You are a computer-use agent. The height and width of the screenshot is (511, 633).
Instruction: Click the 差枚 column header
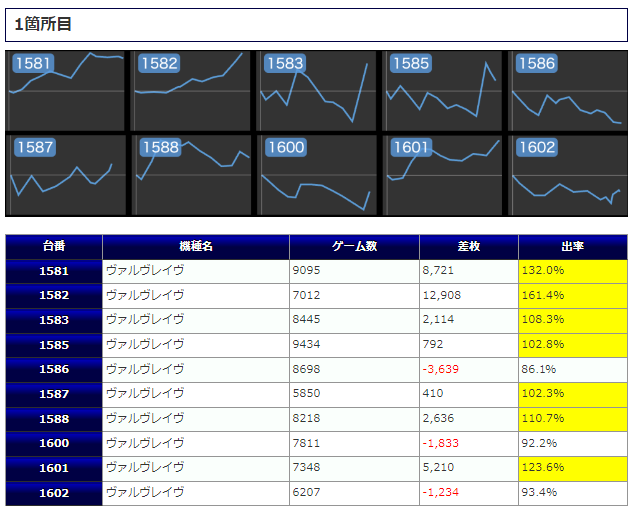pos(468,246)
